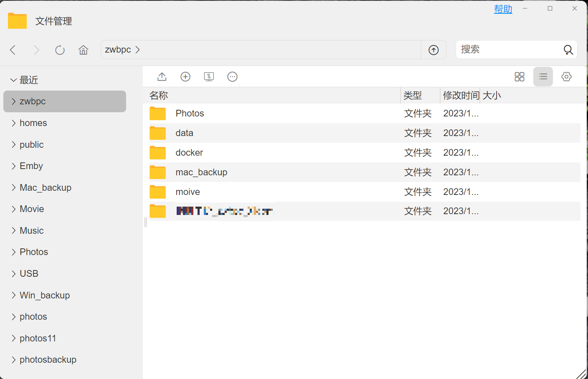Click the upload icon in the toolbar
The height and width of the screenshot is (379, 588).
coord(162,77)
